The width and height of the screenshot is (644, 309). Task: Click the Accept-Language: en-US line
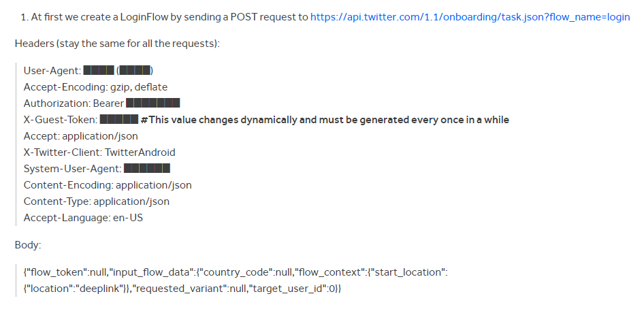pyautogui.click(x=83, y=218)
